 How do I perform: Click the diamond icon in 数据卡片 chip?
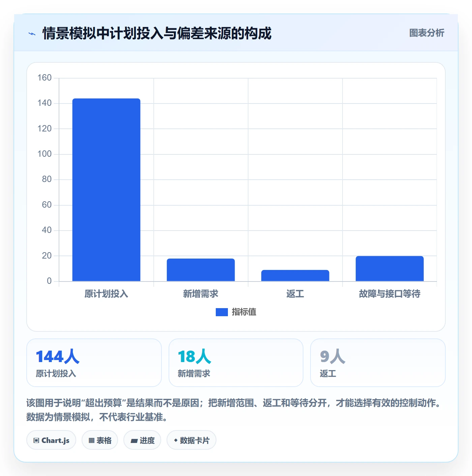click(176, 440)
